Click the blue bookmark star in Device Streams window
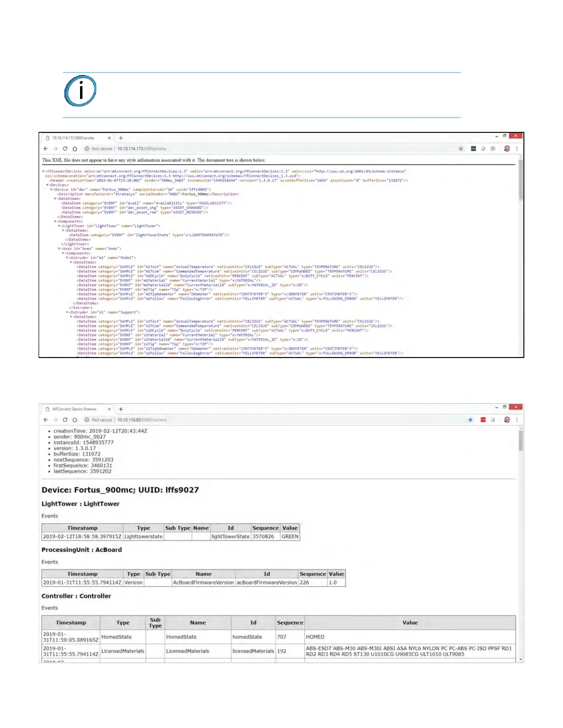Viewport: 563px width, 728px height. [470, 420]
